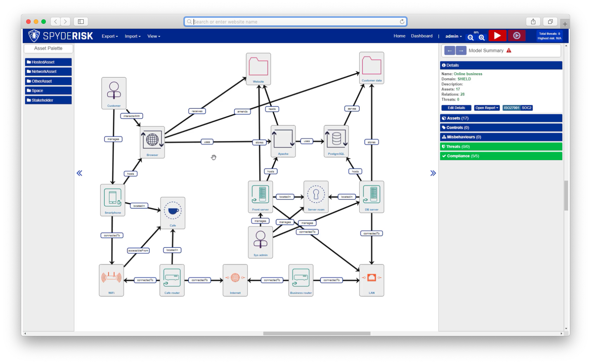This screenshot has height=364, width=591.
Task: Open the Export menu
Action: point(109,36)
